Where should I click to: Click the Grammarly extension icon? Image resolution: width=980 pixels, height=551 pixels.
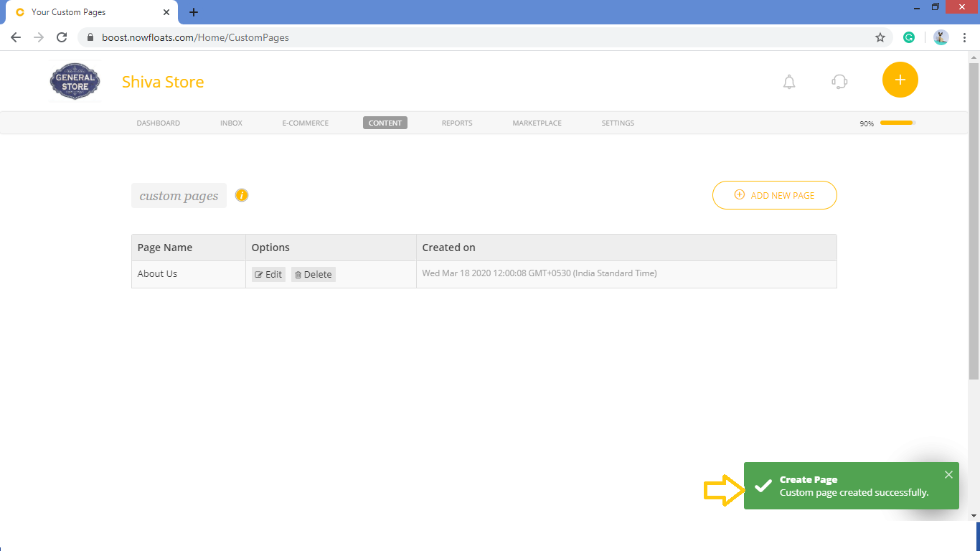909,37
